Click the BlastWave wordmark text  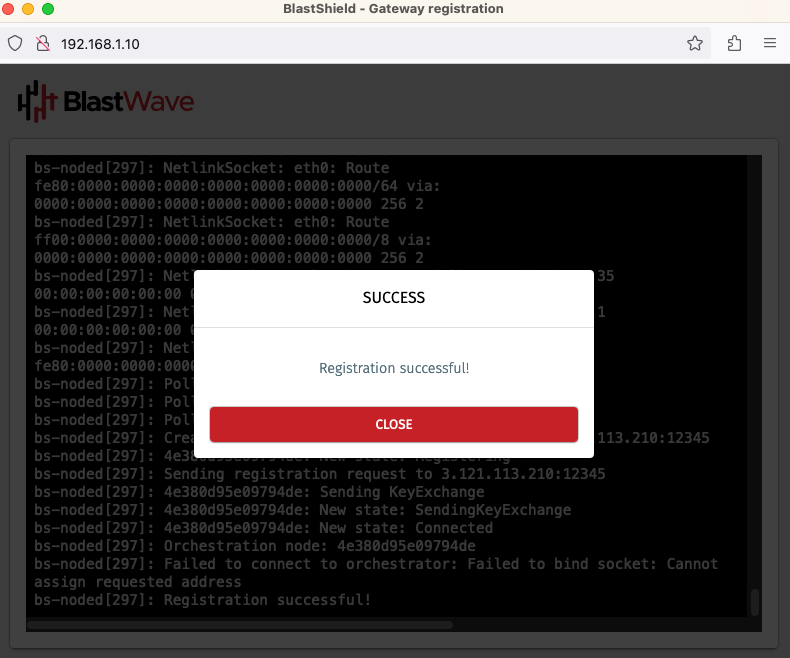[128, 102]
